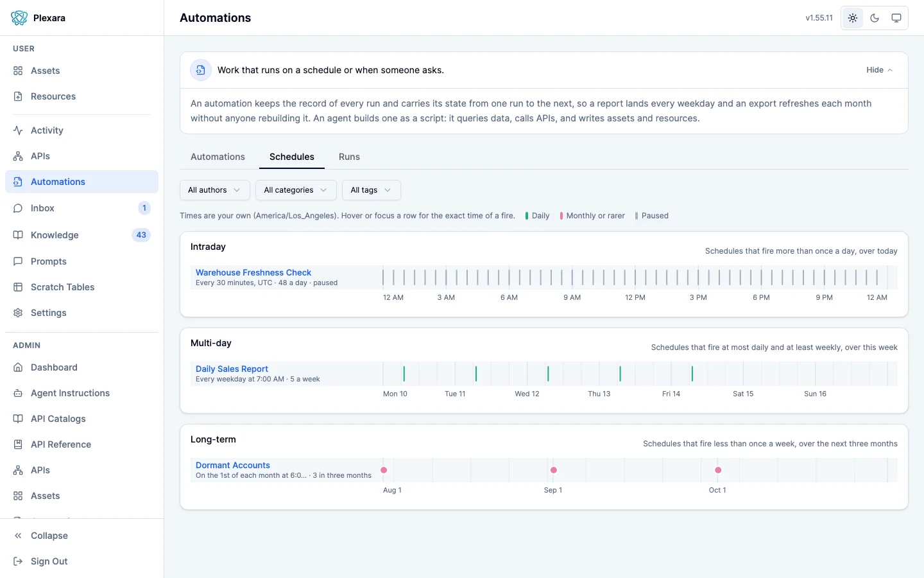Switch to the light theme sun icon
The width and height of the screenshot is (924, 578).
click(853, 18)
